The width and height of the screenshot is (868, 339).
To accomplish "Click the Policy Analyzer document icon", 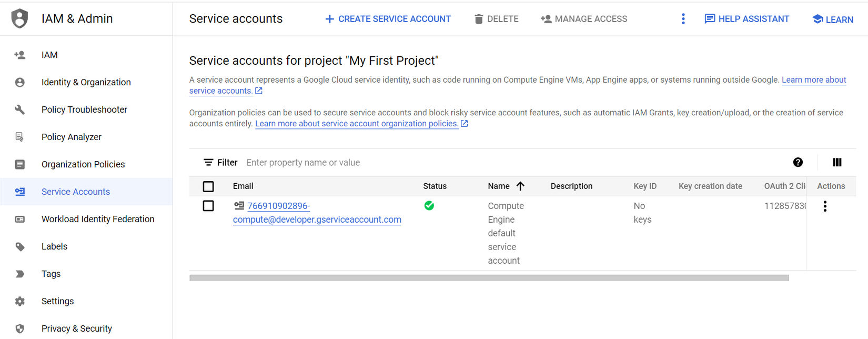I will click(20, 137).
